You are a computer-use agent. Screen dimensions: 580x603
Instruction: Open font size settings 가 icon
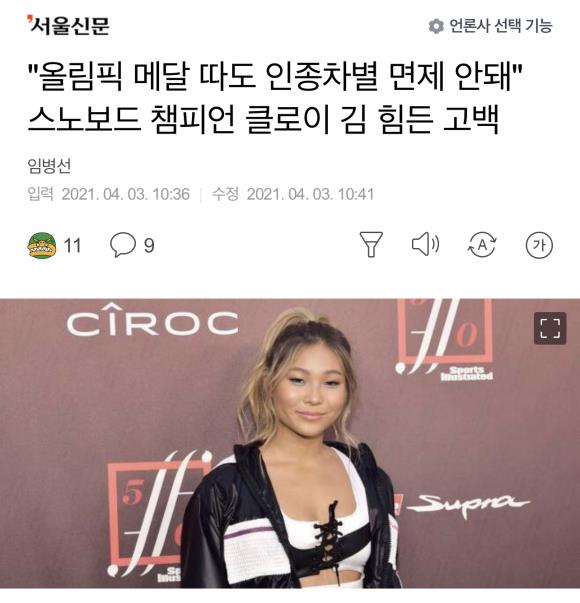(539, 245)
